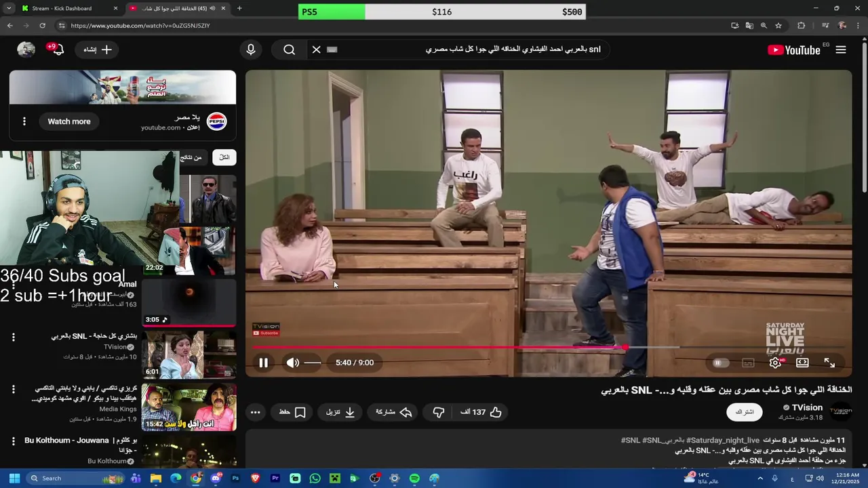Show hidden system tray icons chevron

click(x=759, y=478)
